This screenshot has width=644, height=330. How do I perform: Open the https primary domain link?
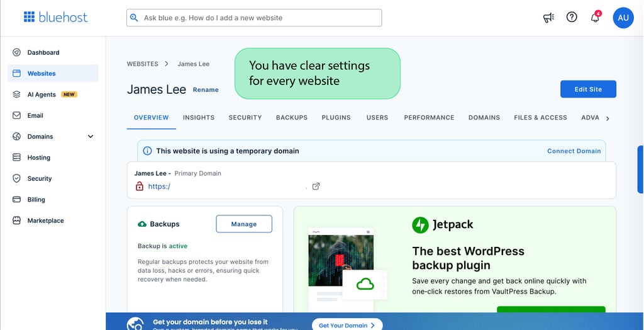tap(159, 186)
